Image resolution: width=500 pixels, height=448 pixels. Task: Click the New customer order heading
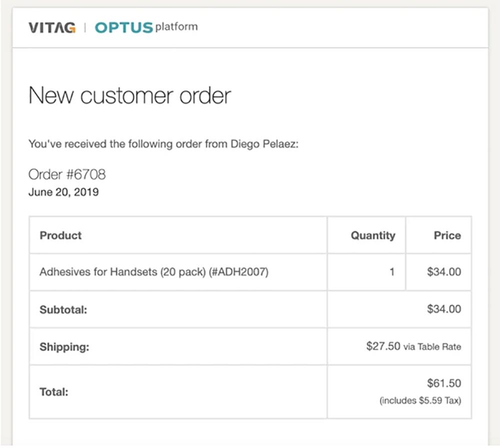tap(129, 95)
